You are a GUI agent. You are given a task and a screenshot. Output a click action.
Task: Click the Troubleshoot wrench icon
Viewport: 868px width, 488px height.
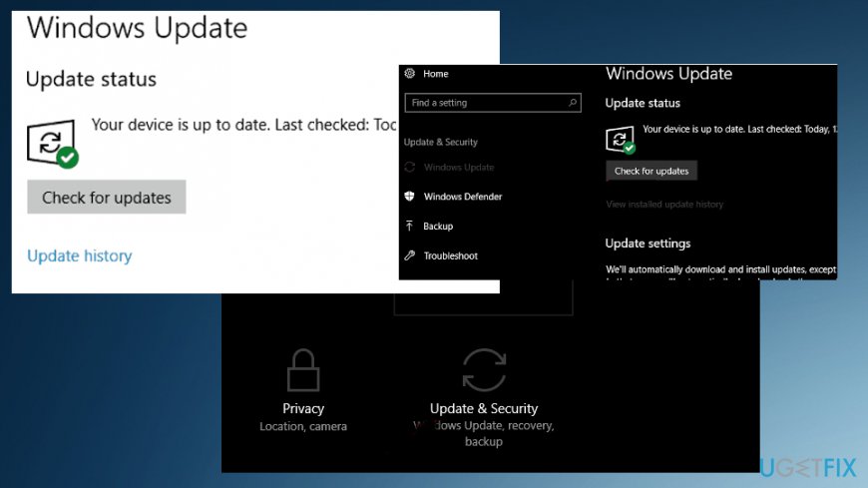pos(410,255)
